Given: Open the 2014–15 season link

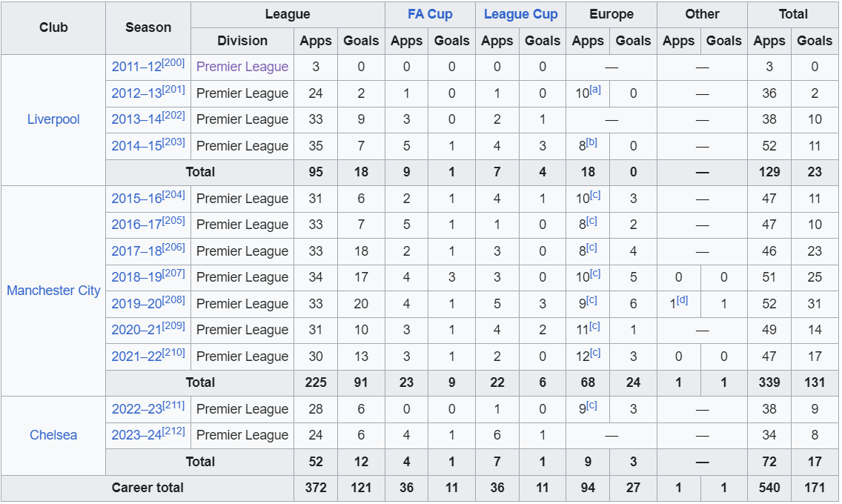Looking at the screenshot, I should coord(136,147).
